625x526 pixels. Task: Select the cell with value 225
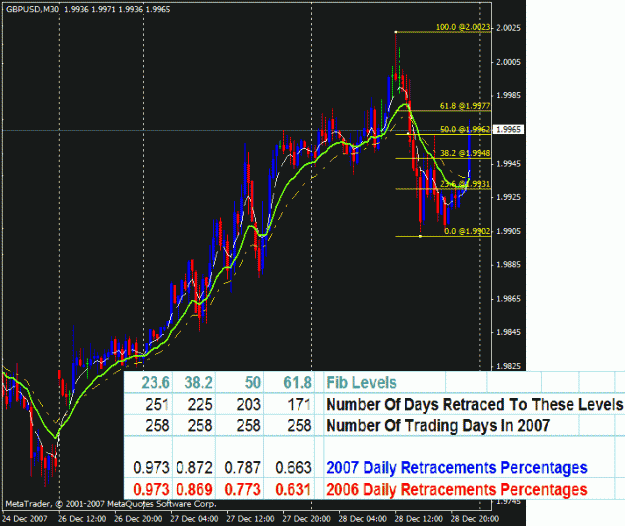[x=194, y=404]
